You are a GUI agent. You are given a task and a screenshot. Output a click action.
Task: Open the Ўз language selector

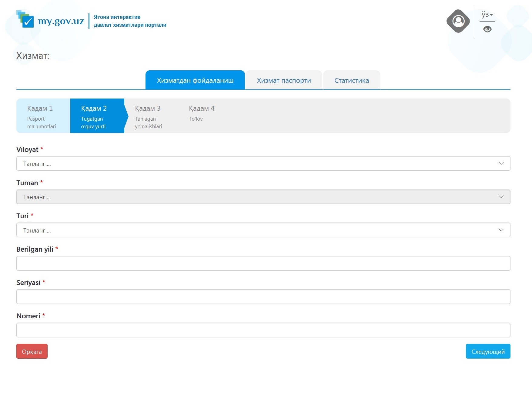pos(487,15)
